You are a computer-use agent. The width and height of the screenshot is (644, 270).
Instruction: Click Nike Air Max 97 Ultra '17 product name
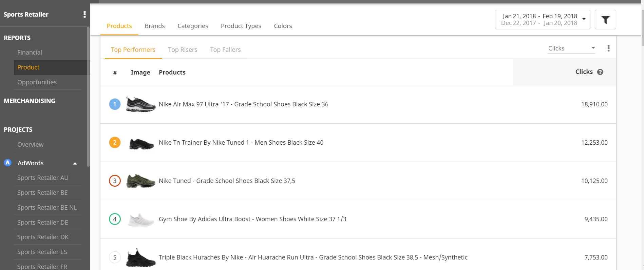click(x=243, y=104)
